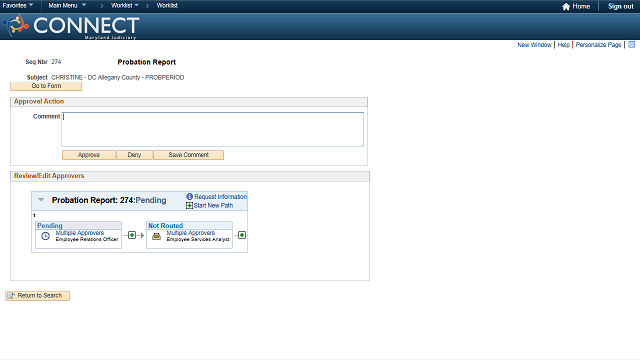
Task: Click the Home house icon
Action: (x=566, y=7)
